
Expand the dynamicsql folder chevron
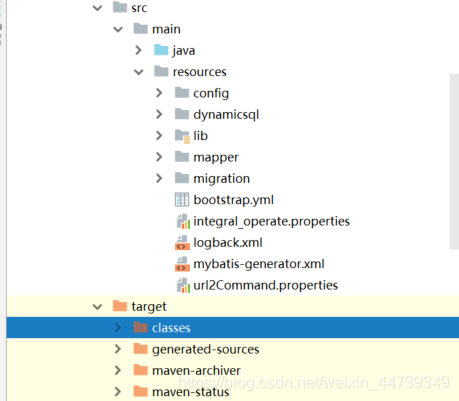click(159, 114)
